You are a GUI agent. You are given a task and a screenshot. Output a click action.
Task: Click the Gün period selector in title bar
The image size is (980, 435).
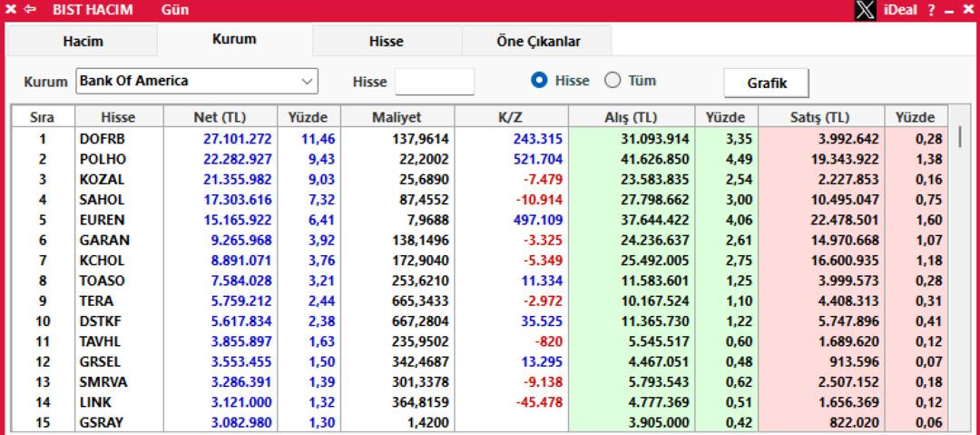169,11
